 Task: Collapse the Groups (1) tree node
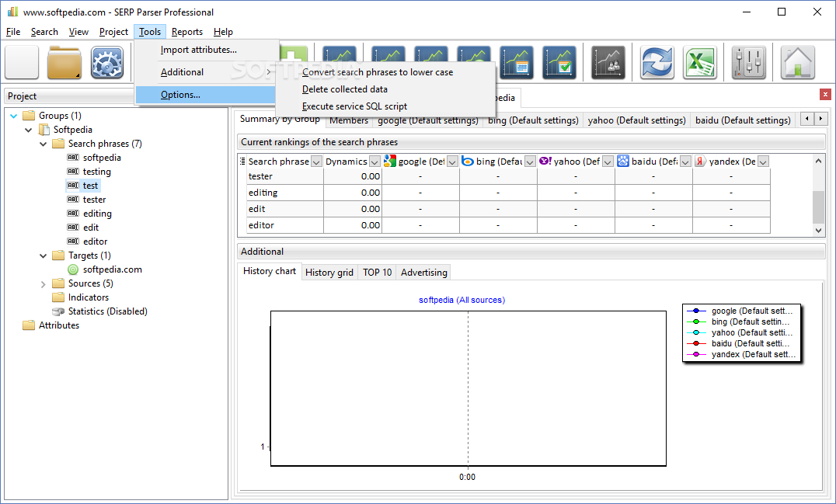pyautogui.click(x=14, y=116)
